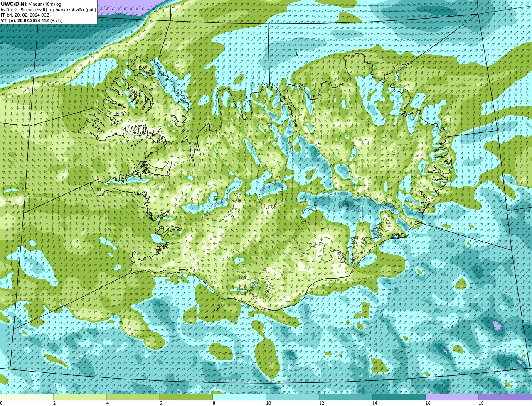Click the 14–16 m/s dark teal legend swatch
Viewport: 532px width, 406px height.
pyautogui.click(x=399, y=397)
